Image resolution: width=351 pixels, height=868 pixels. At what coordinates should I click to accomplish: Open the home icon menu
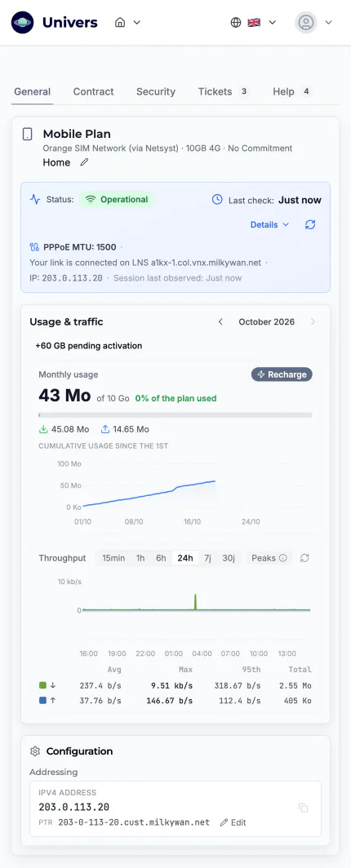pyautogui.click(x=120, y=23)
